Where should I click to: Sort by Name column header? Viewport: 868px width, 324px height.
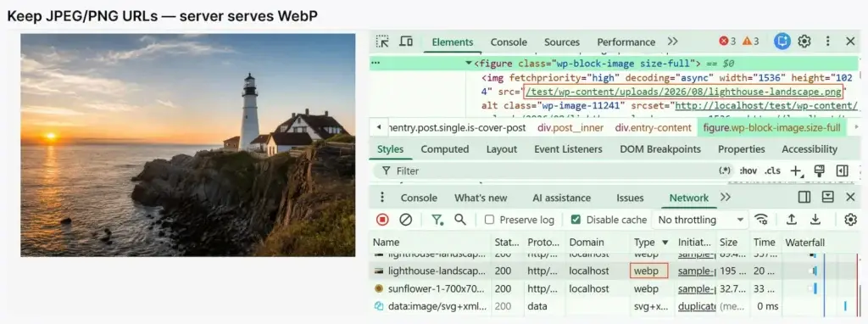coord(430,243)
